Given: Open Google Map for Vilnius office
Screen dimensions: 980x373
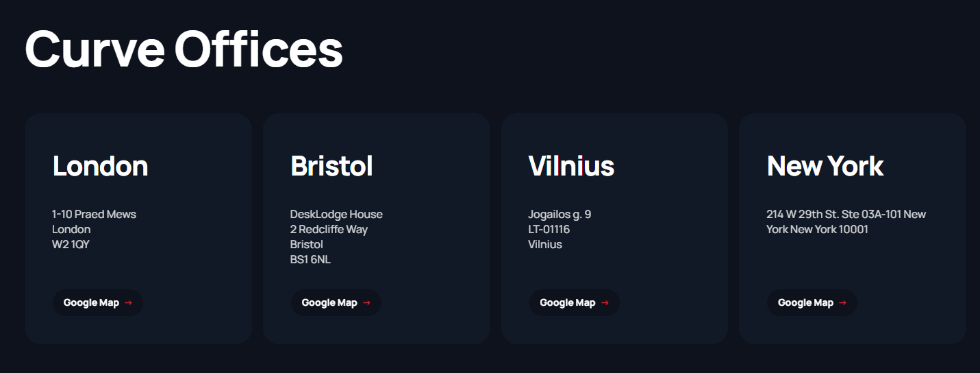Looking at the screenshot, I should [568, 303].
